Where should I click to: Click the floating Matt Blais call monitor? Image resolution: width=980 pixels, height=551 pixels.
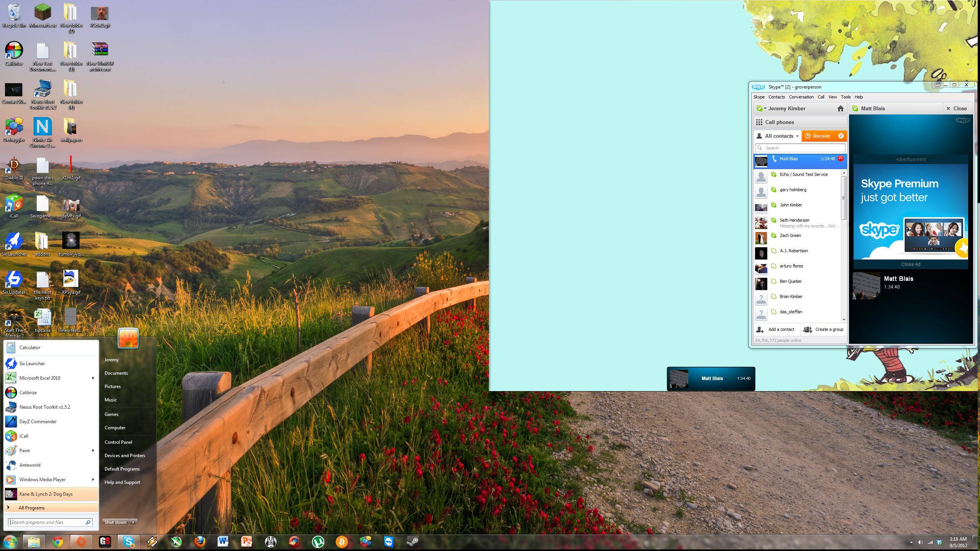click(x=711, y=379)
